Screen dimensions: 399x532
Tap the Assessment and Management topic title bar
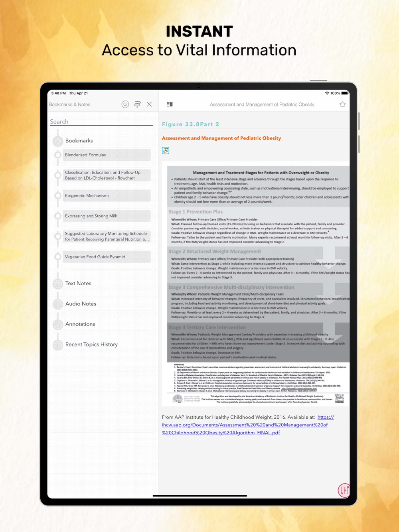[262, 104]
